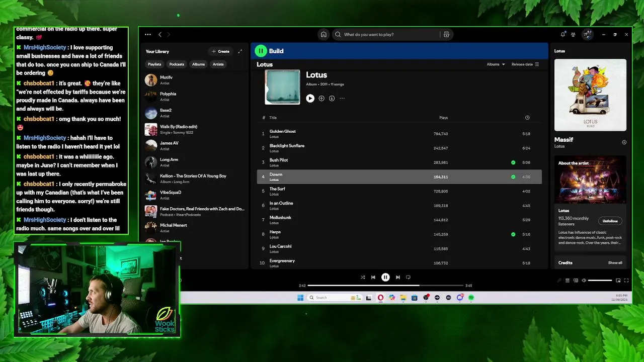Open Massif track title link
The image size is (644, 362).
pyautogui.click(x=563, y=140)
